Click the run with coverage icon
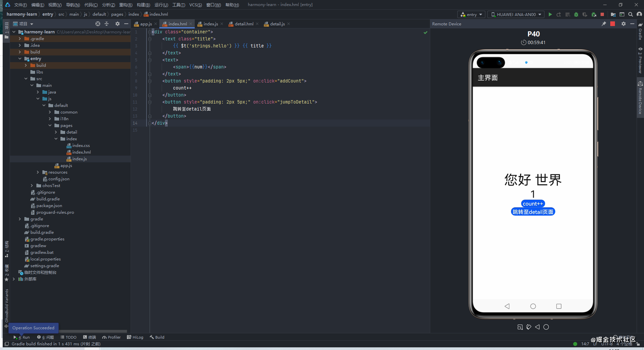The height and width of the screenshot is (350, 644). (585, 14)
